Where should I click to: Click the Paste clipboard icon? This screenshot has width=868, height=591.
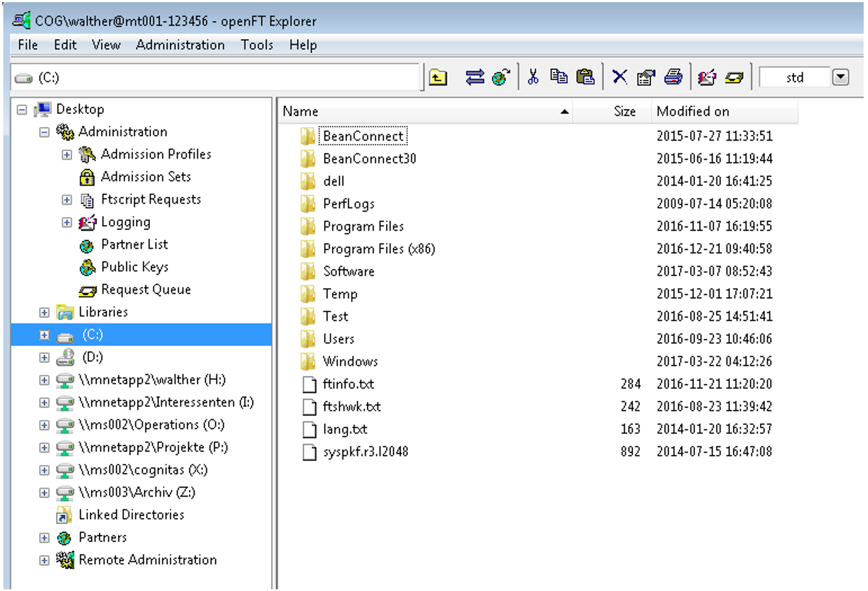[x=586, y=78]
